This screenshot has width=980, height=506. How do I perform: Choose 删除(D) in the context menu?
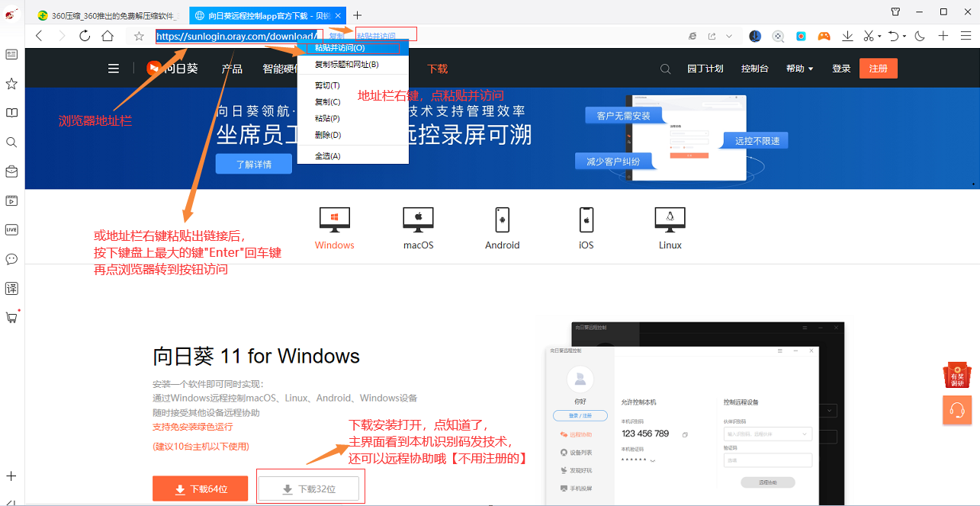pos(352,135)
